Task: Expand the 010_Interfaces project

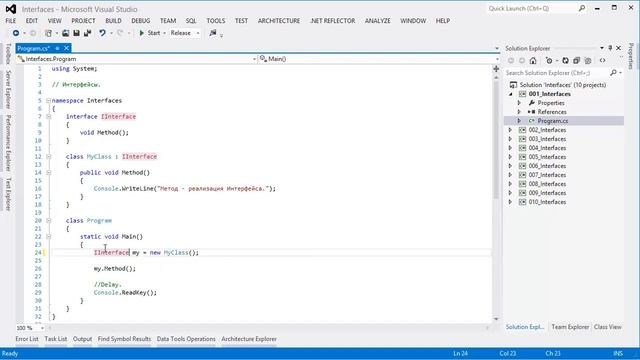Action: [510, 202]
